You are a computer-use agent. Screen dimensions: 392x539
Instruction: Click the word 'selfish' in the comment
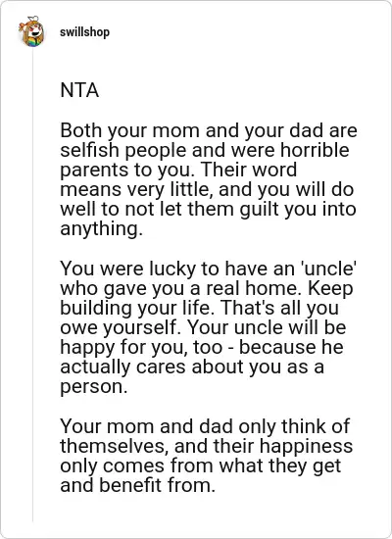point(89,150)
